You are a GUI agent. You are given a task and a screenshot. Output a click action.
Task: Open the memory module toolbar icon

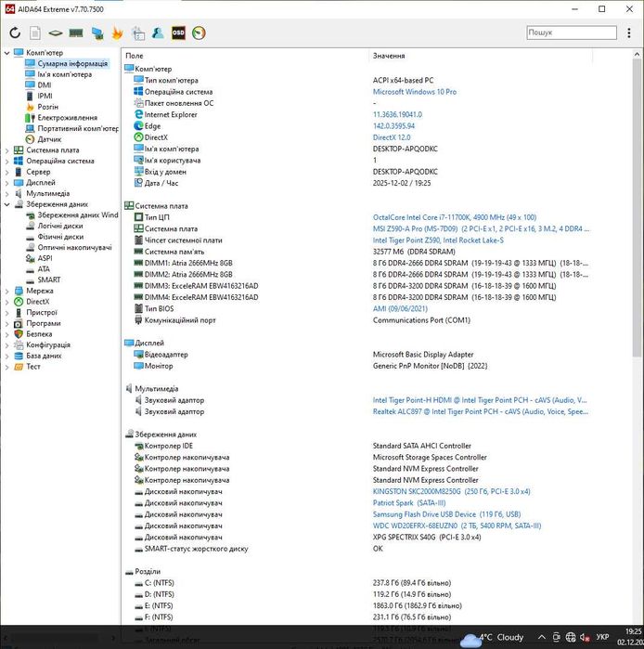pyautogui.click(x=76, y=32)
